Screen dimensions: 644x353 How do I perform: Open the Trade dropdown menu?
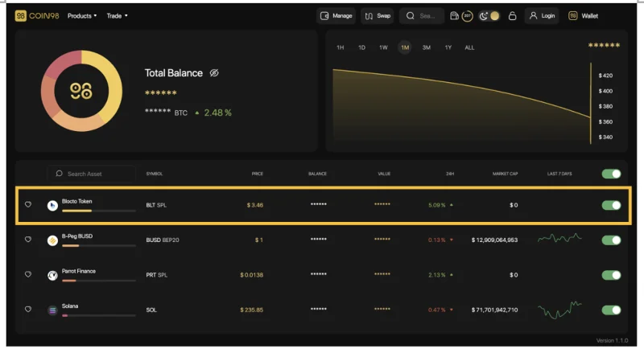(117, 15)
